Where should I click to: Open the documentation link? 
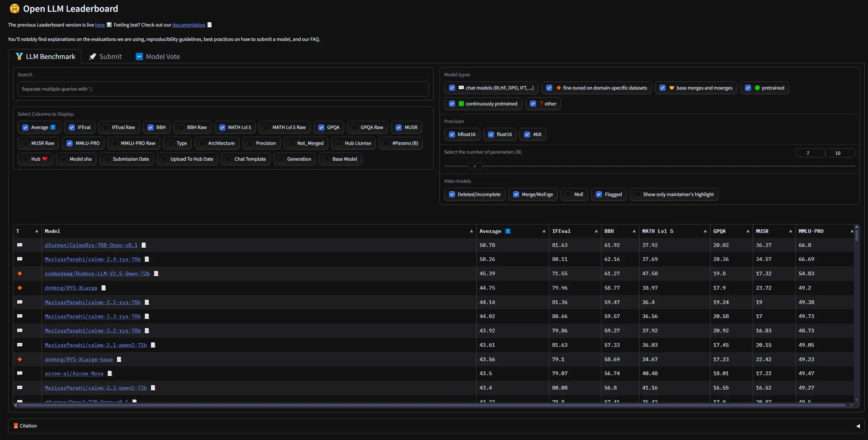click(x=188, y=25)
